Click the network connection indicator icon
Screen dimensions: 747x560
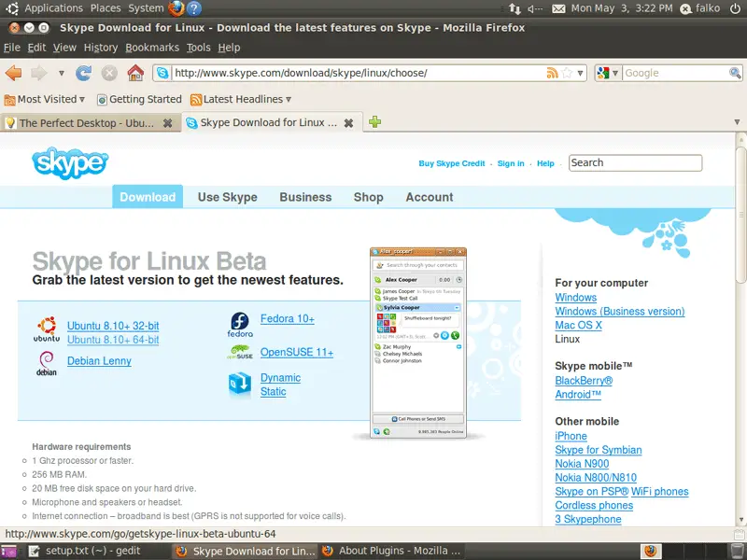514,8
